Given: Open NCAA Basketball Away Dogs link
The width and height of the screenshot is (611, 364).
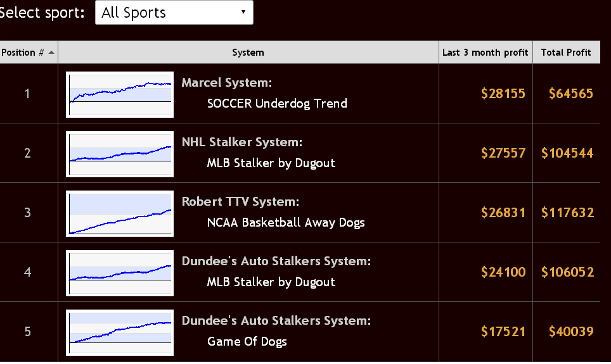Looking at the screenshot, I should [286, 222].
